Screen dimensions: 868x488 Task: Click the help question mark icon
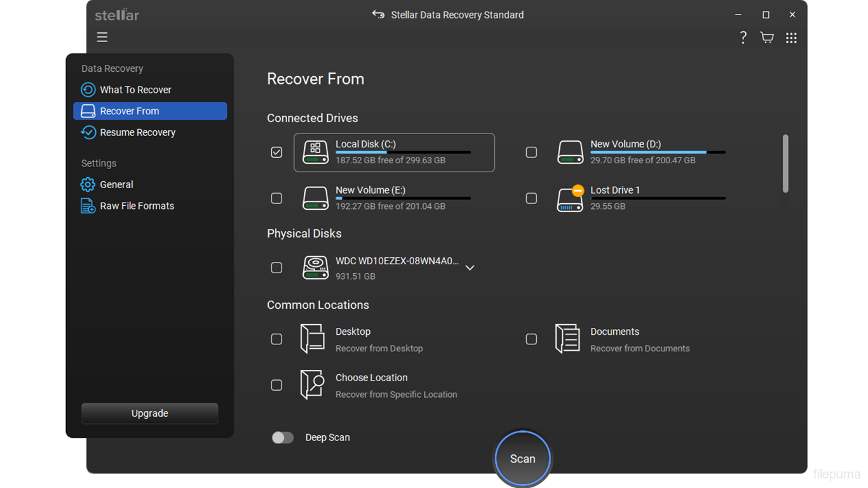(743, 37)
